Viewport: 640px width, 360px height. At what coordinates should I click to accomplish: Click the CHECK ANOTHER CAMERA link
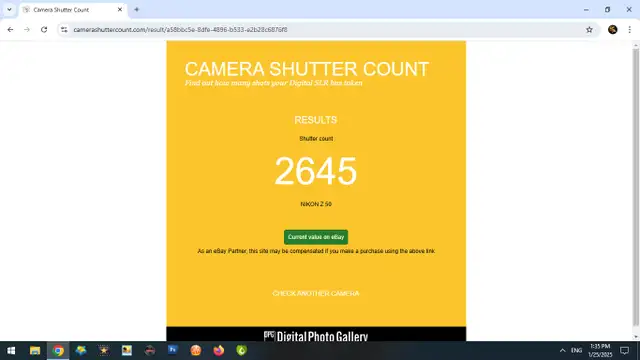click(x=316, y=293)
